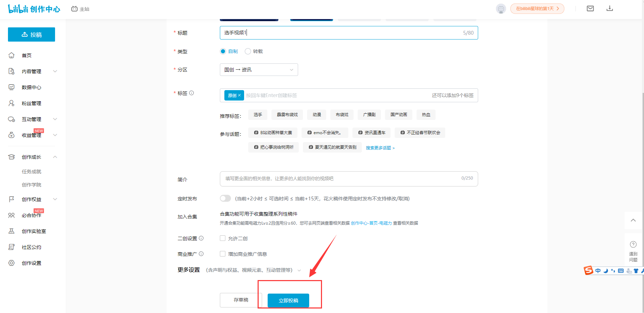644x313 pixels.
Task: Add the recommended tag 霹雳布袋戏
Action: tap(287, 115)
